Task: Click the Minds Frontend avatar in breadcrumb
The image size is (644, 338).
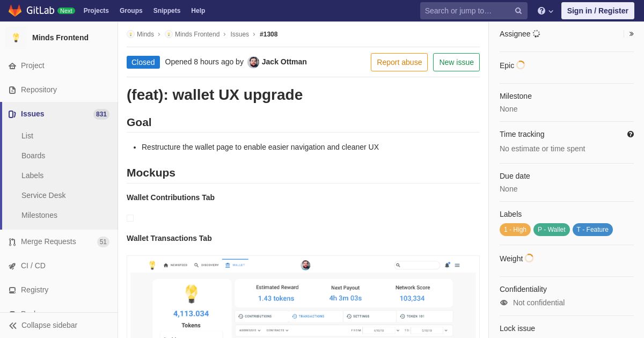Action: pyautogui.click(x=169, y=34)
